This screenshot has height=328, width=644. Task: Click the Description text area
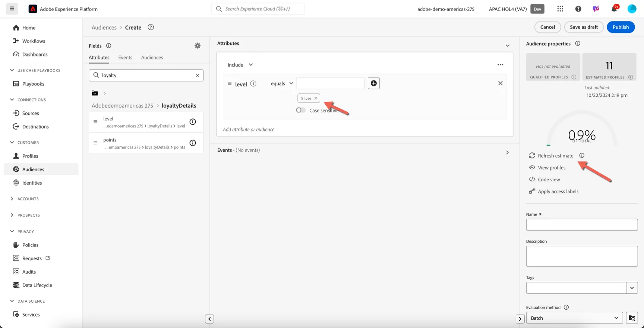click(582, 256)
